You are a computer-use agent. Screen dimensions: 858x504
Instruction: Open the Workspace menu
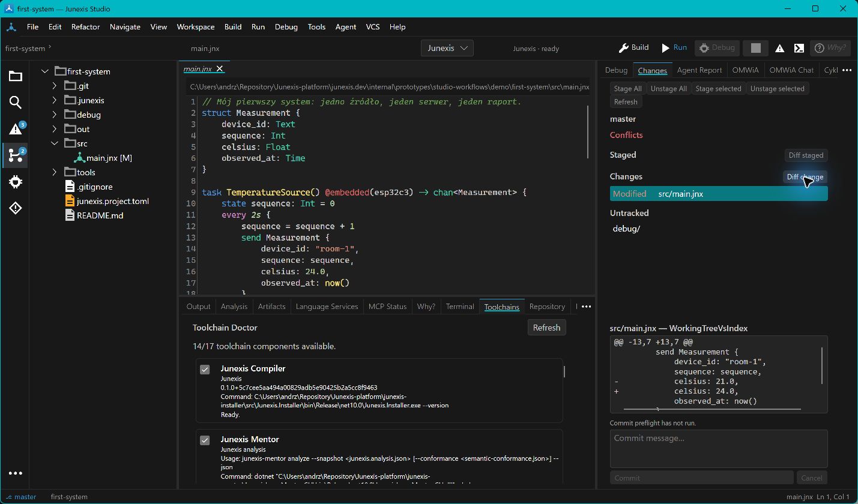click(x=196, y=27)
